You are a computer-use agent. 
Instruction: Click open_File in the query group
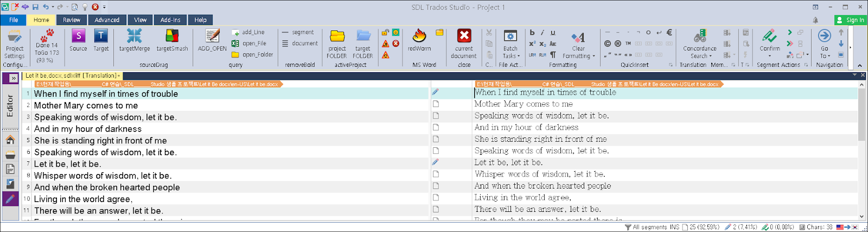pos(249,43)
